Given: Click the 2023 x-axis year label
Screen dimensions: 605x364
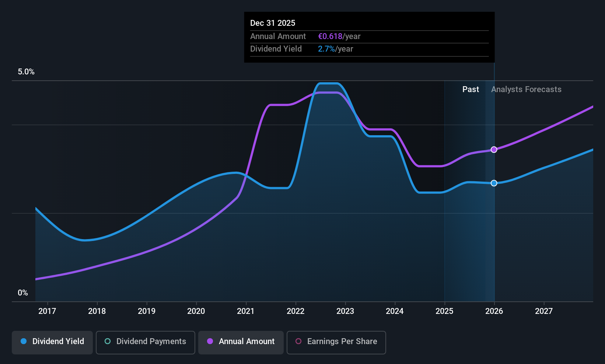Looking at the screenshot, I should (x=345, y=311).
